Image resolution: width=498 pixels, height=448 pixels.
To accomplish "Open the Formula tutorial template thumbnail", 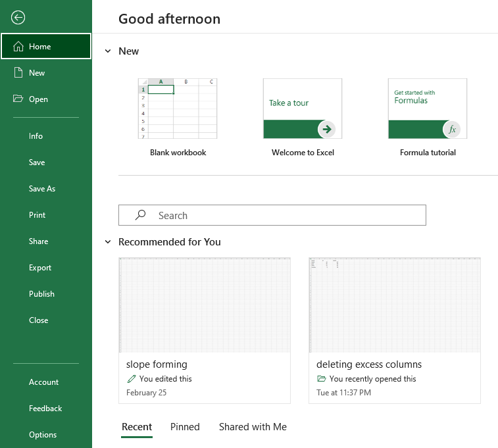I will (428, 109).
